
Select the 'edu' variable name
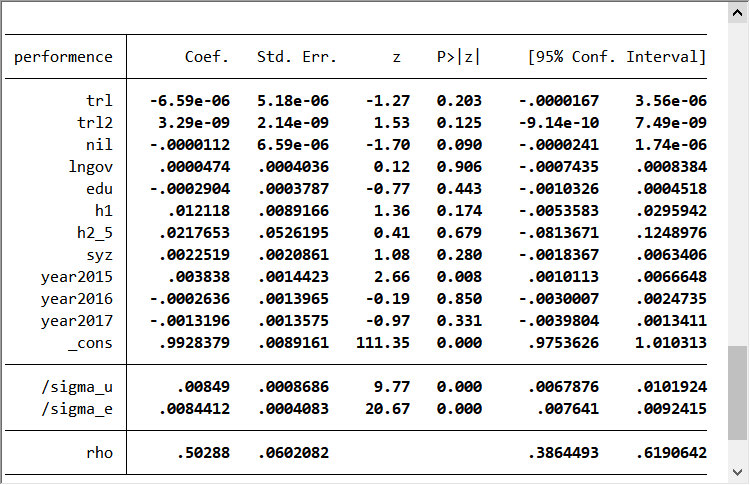[99, 189]
